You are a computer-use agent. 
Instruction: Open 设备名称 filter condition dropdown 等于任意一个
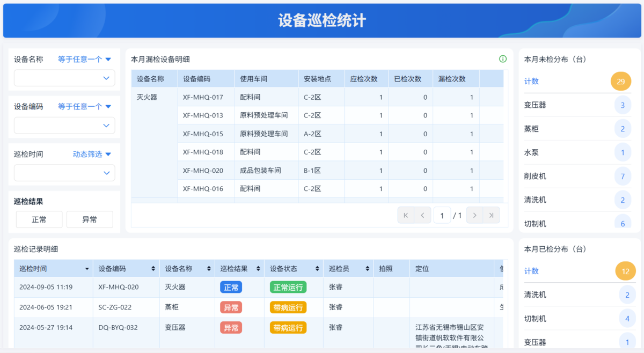pos(84,60)
